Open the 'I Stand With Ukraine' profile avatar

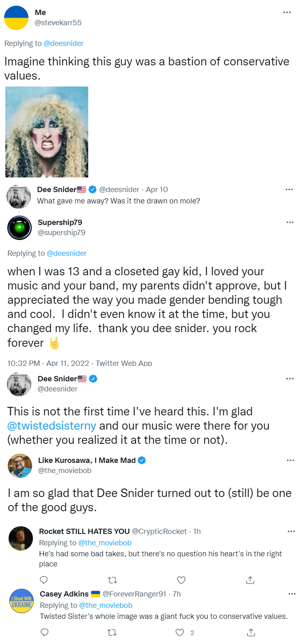pyautogui.click(x=22, y=601)
